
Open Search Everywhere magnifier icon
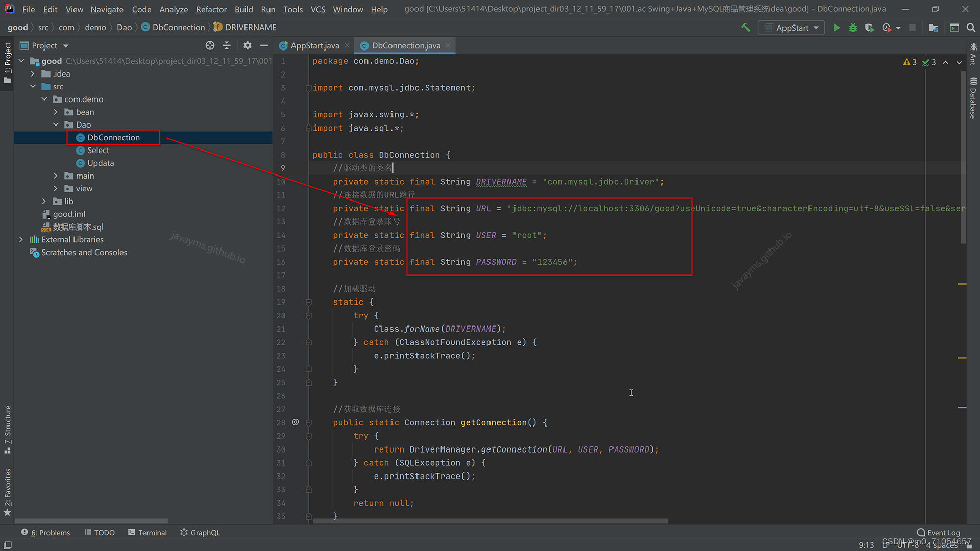(x=971, y=28)
